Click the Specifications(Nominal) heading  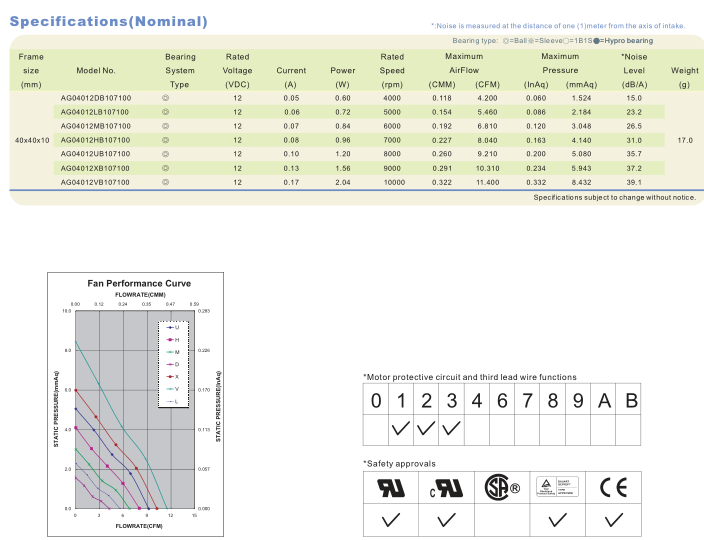(109, 22)
